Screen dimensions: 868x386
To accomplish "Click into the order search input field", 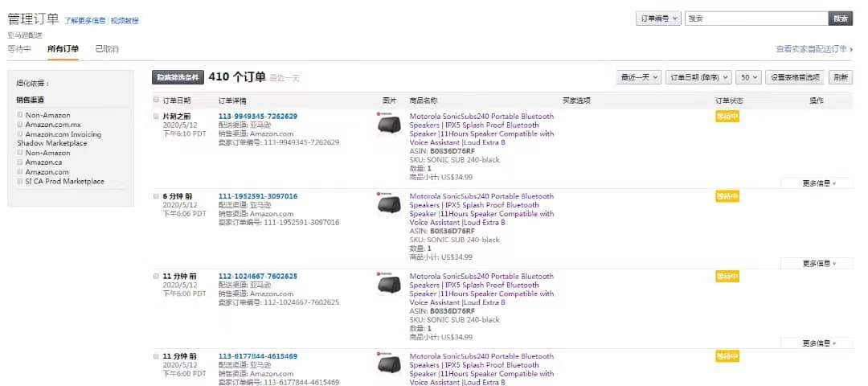I will coord(756,18).
